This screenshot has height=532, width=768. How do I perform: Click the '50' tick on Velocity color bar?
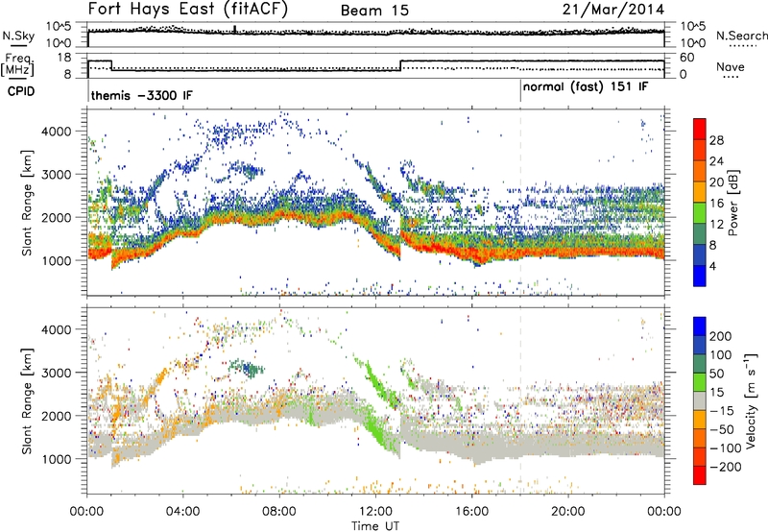(x=716, y=374)
